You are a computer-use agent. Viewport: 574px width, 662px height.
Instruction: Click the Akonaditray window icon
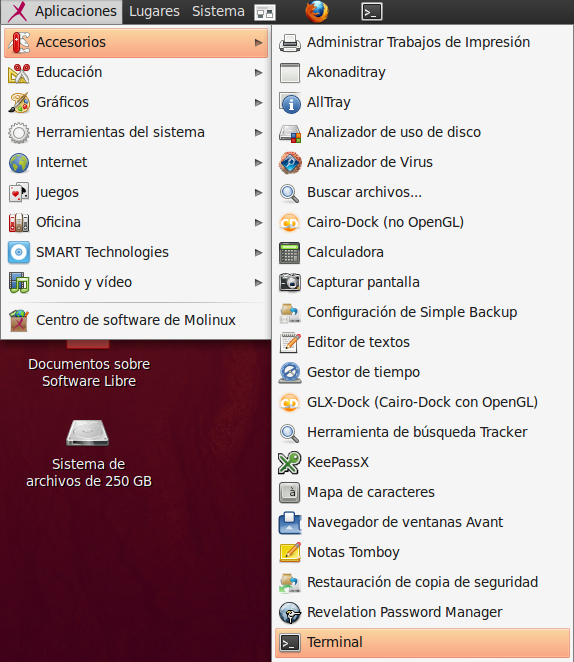(x=290, y=73)
